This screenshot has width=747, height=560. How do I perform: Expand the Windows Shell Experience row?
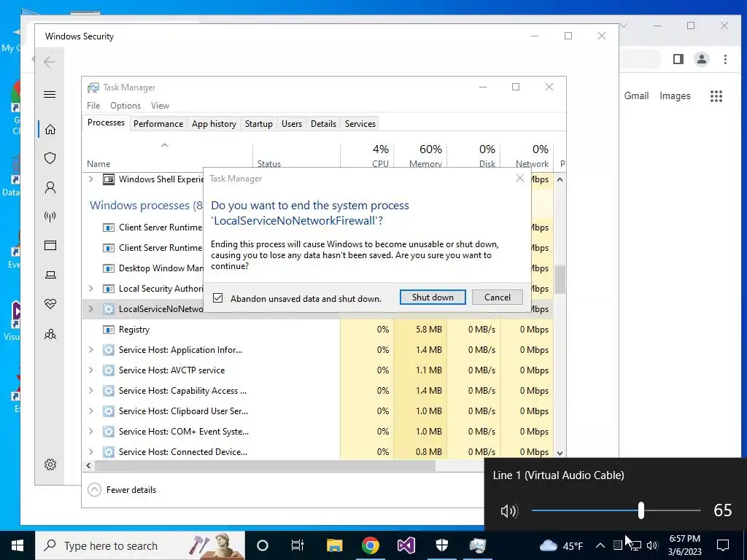click(91, 179)
